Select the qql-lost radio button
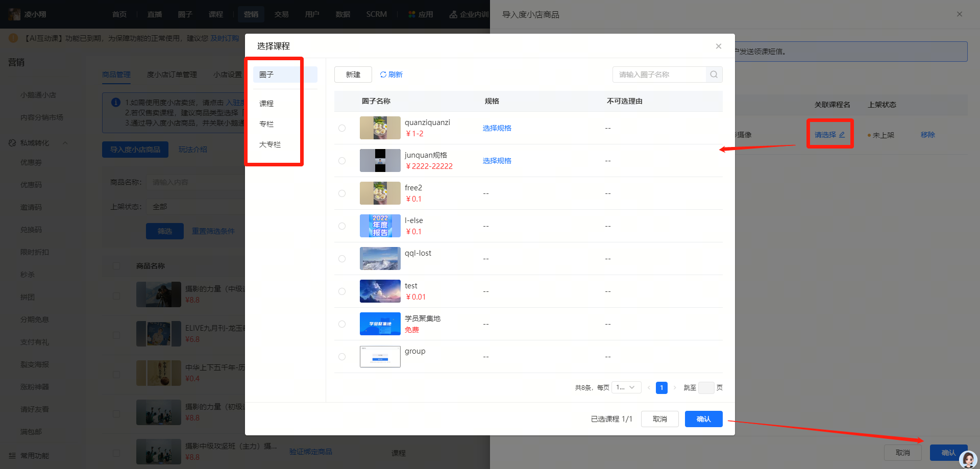Screen dimensions: 980x469 342,259
